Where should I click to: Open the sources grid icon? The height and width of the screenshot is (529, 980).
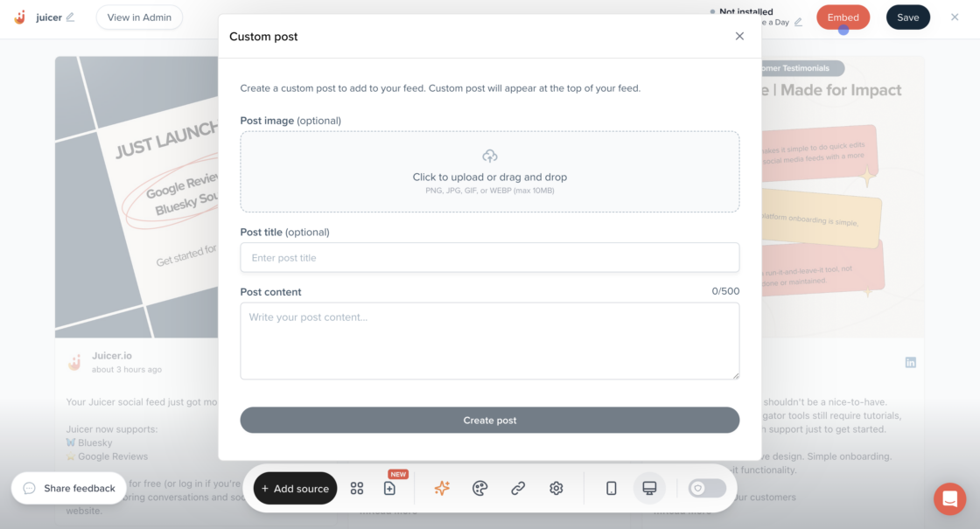tap(357, 489)
